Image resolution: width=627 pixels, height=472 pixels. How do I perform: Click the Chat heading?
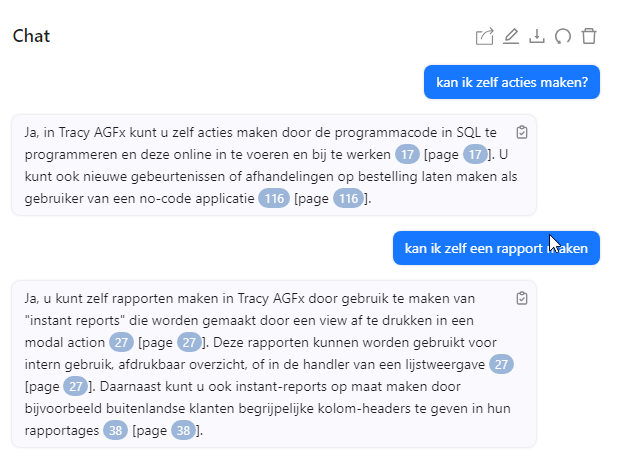click(x=31, y=36)
